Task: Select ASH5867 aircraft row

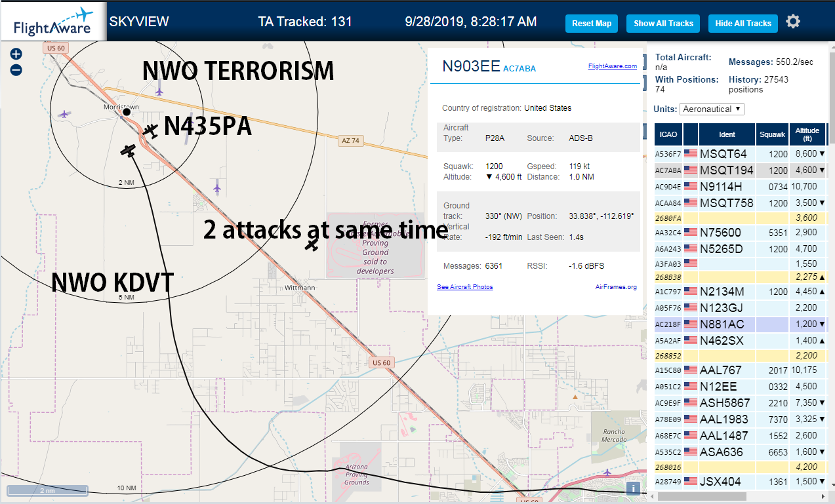Action: [x=741, y=403]
